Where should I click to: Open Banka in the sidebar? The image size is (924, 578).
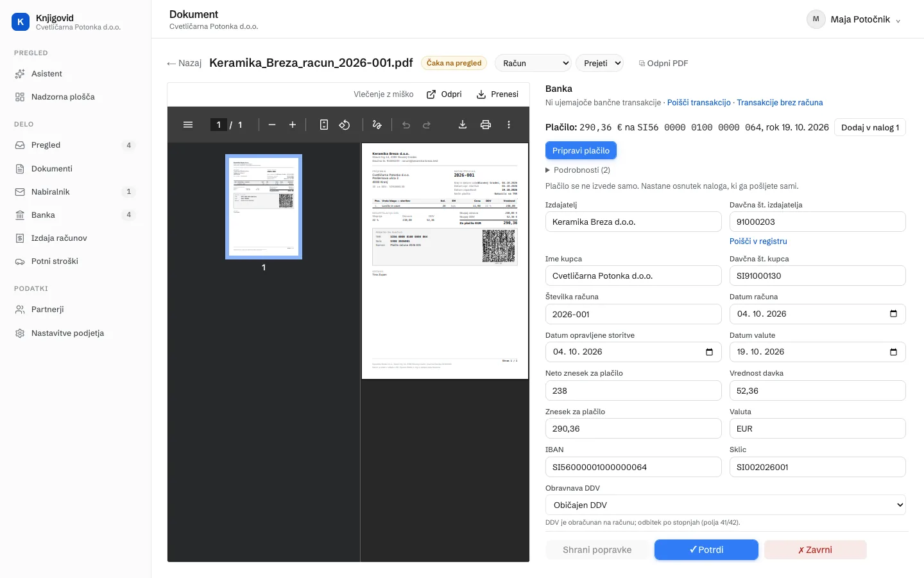(x=76, y=215)
